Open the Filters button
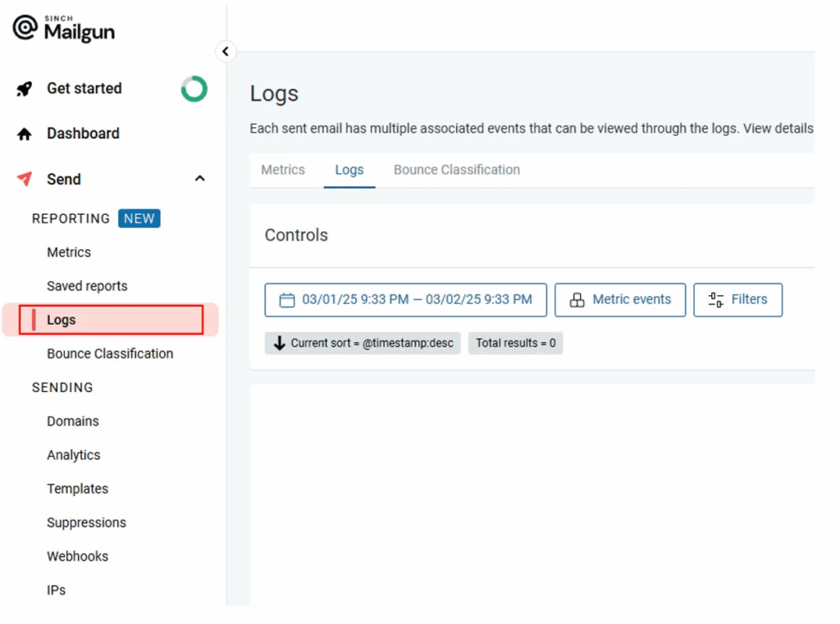 [x=737, y=300]
